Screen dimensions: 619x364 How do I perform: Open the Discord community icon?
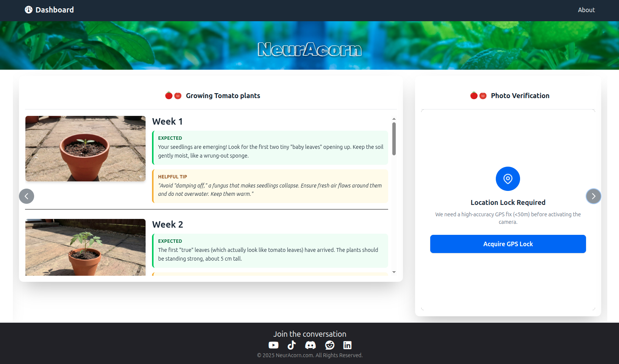[x=310, y=345]
